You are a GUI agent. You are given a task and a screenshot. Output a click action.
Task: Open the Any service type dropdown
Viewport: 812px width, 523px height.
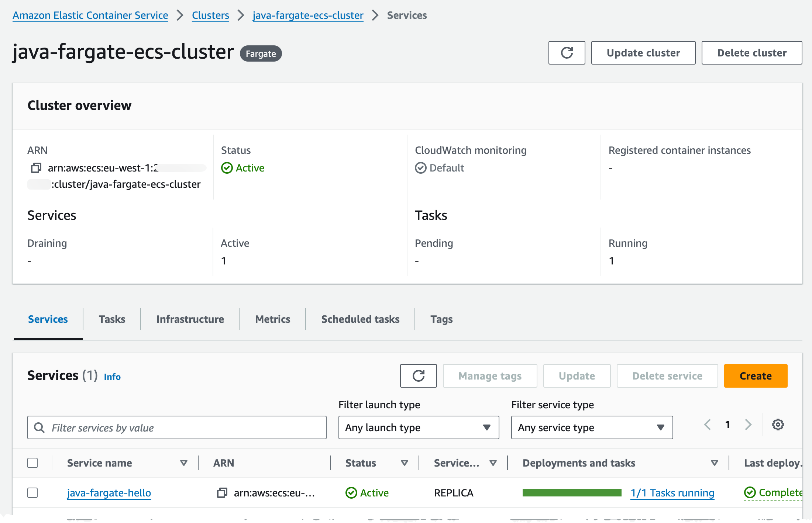point(592,427)
